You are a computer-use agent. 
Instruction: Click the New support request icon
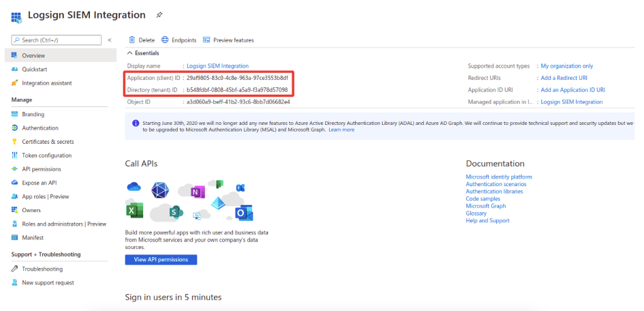coord(14,282)
